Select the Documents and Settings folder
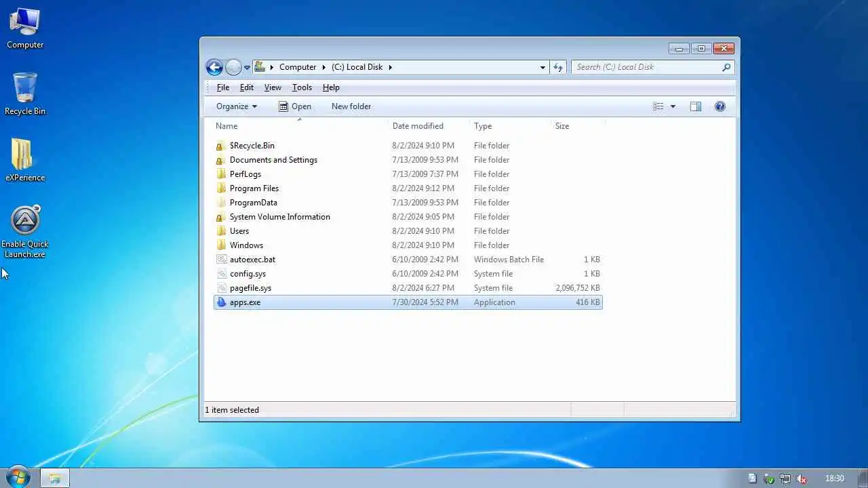The height and width of the screenshot is (488, 868). pyautogui.click(x=408, y=160)
